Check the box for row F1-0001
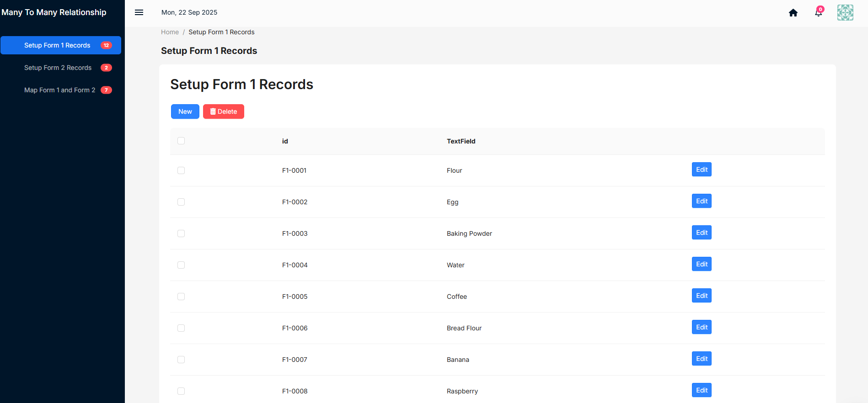 point(181,170)
